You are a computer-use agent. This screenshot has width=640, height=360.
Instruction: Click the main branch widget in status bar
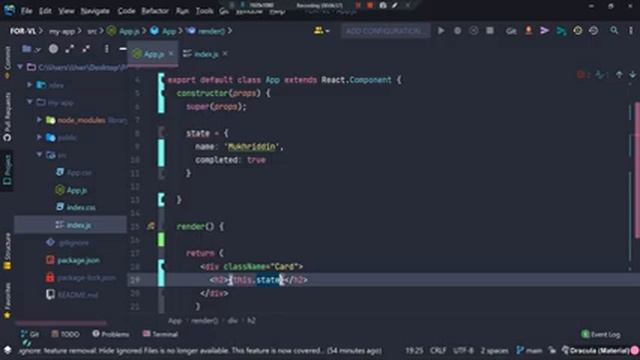(529, 350)
